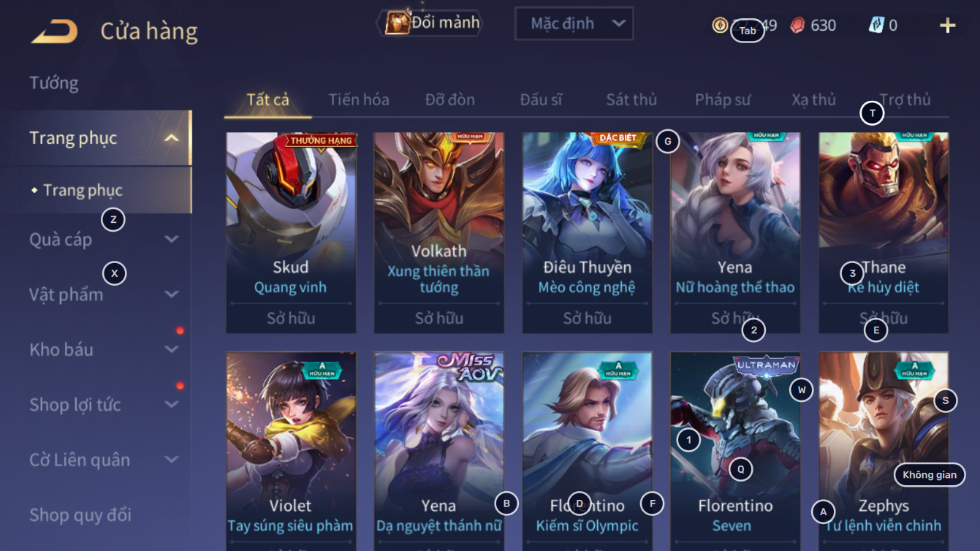The image size is (980, 551).
Task: Open the Mặc định sort dropdown
Action: [574, 23]
